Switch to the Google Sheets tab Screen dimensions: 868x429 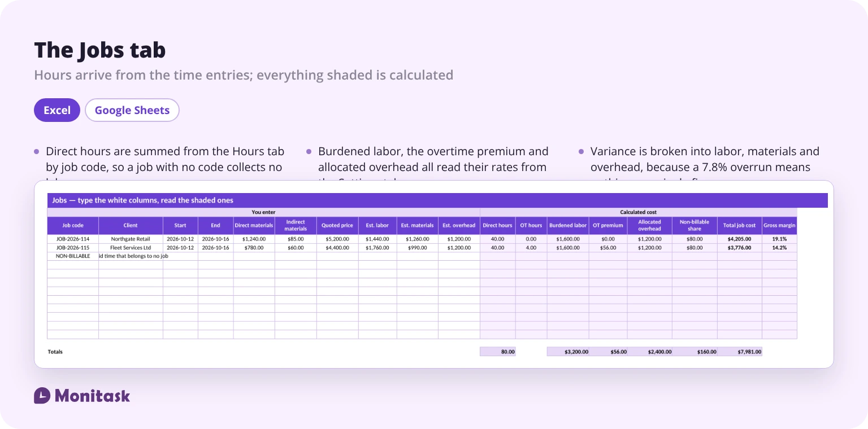(132, 110)
